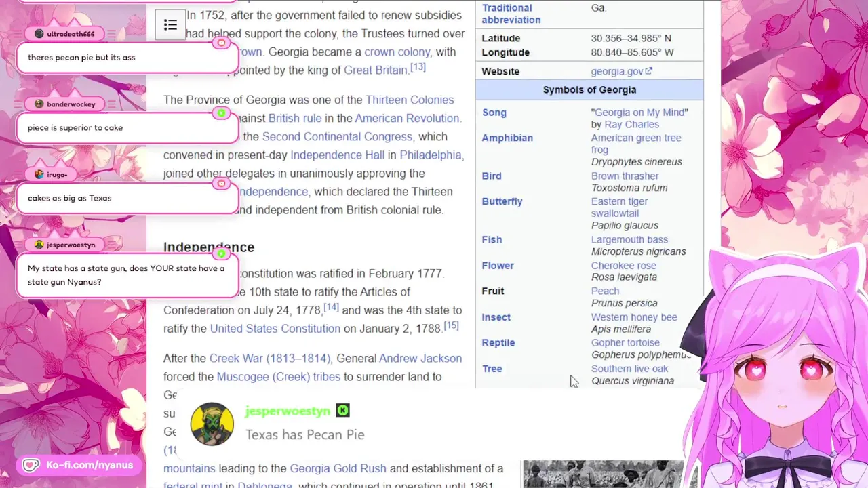This screenshot has width=868, height=488.
Task: Open the Fish symbol category link
Action: click(x=492, y=239)
